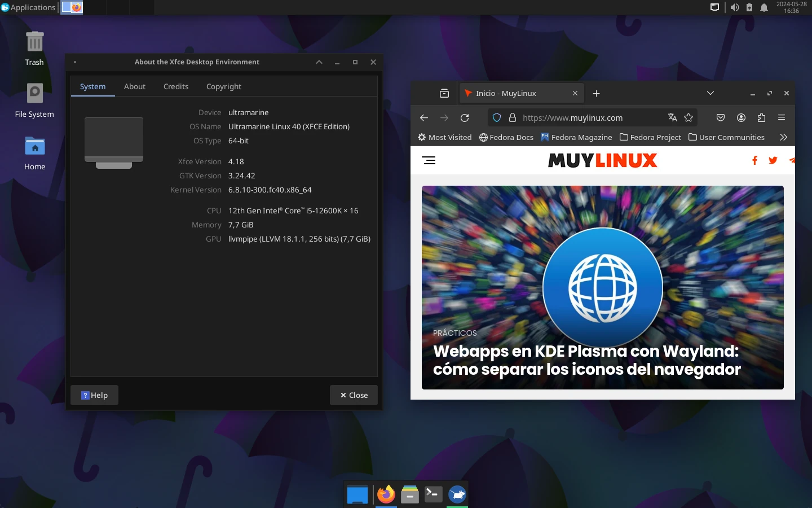
Task: Open Firefox application hamburger menu
Action: tap(782, 117)
